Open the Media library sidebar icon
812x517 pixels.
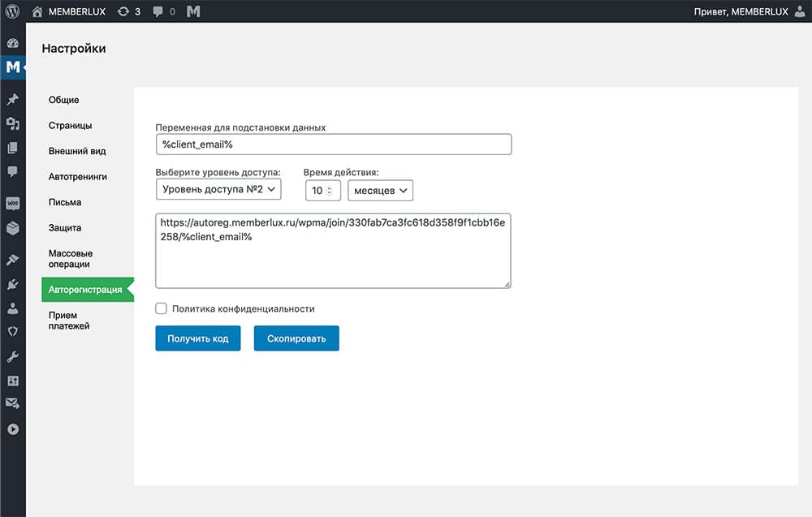[12, 123]
